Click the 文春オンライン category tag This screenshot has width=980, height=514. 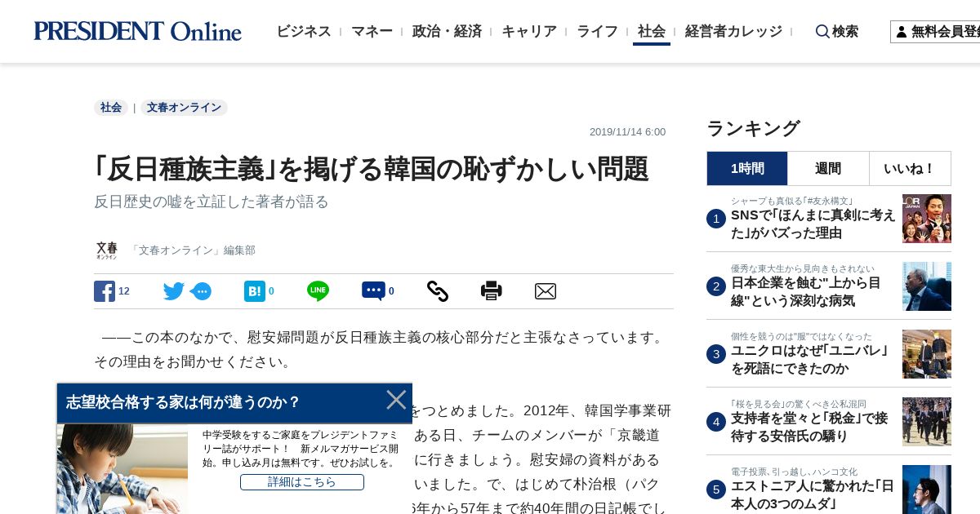[x=184, y=108]
